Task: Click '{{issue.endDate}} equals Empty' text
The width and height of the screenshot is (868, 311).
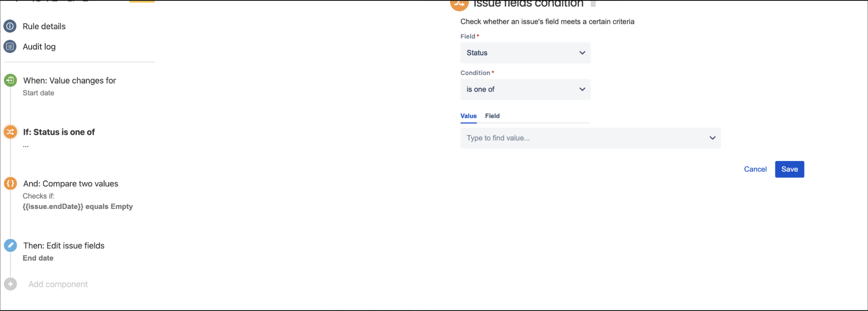Action: click(x=78, y=206)
